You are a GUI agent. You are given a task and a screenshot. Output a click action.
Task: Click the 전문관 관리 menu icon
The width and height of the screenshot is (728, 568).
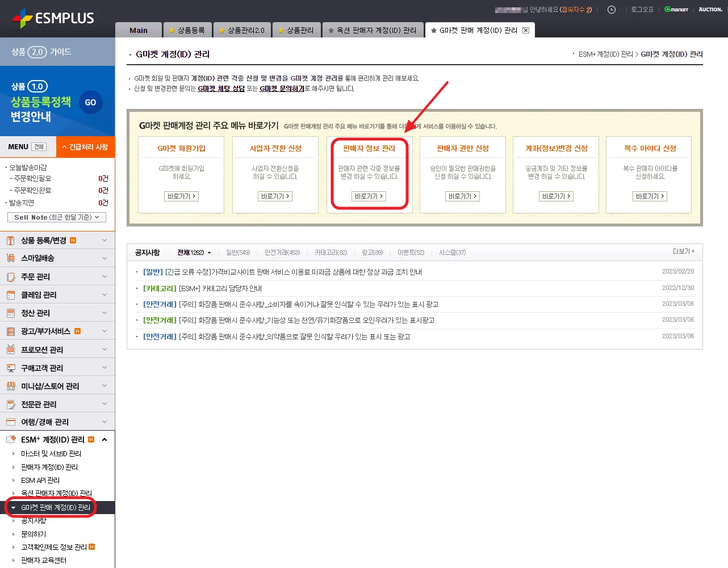coord(11,404)
